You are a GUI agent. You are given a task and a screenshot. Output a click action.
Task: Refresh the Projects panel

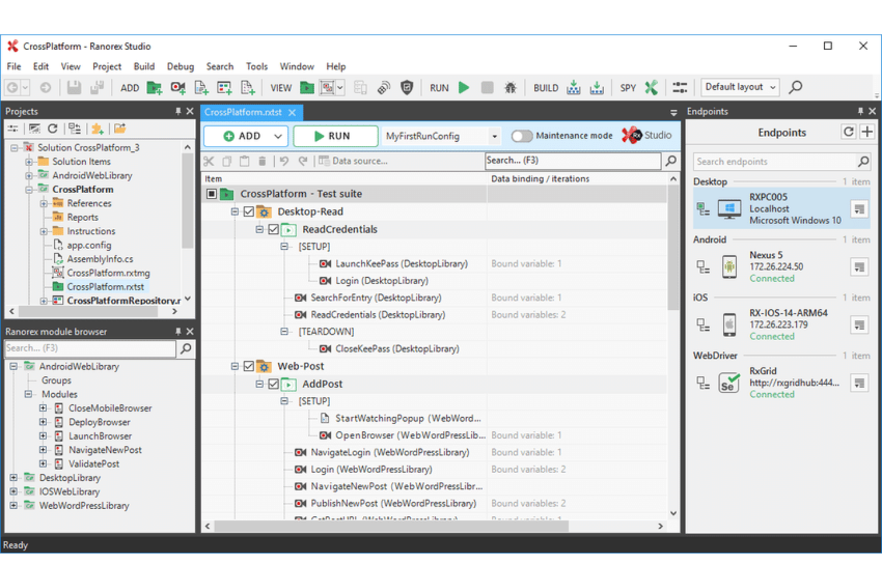[52, 128]
